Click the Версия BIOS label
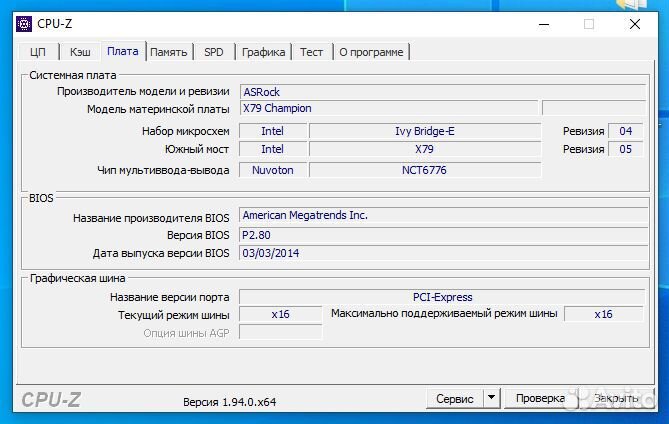This screenshot has width=669, height=424. pos(198,235)
